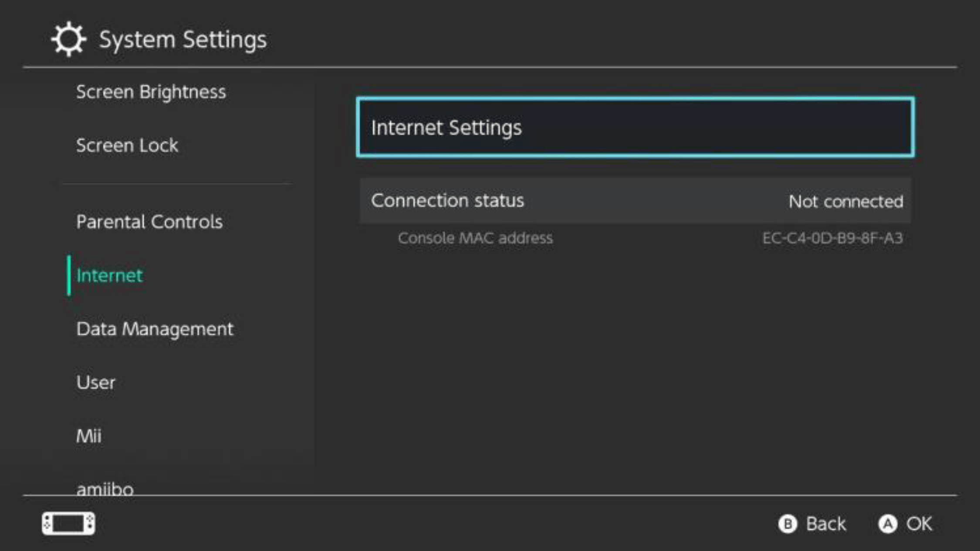
Task: Click the Not connected status text
Action: coord(846,202)
